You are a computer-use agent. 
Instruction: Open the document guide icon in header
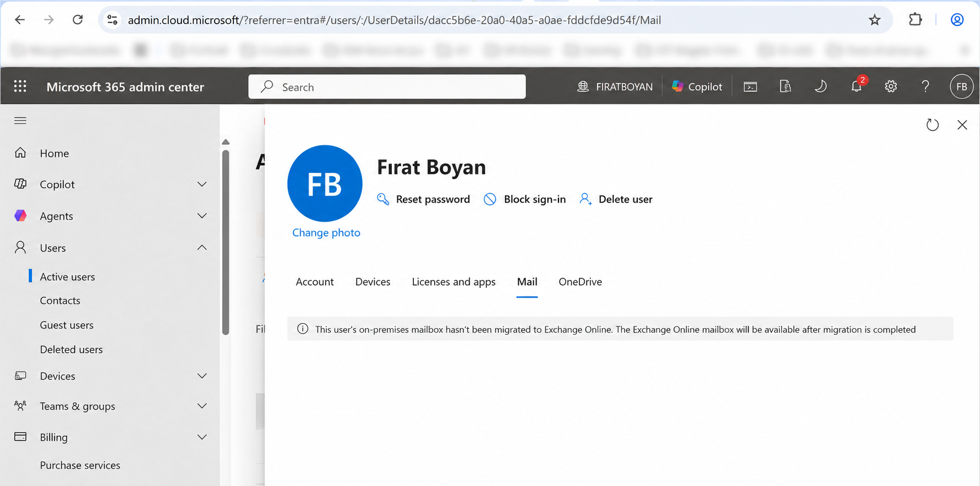tap(785, 86)
